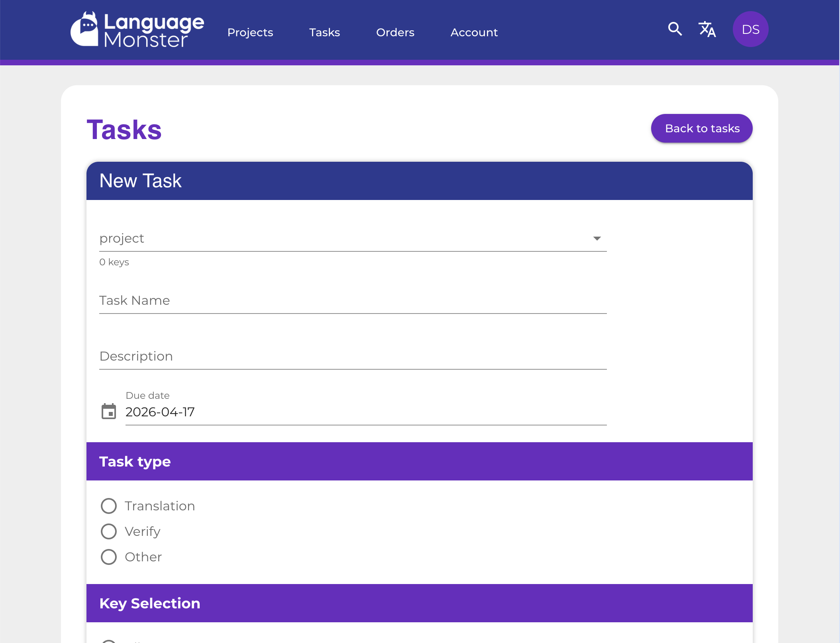
Task: Expand the project dropdown arrow
Action: click(597, 238)
